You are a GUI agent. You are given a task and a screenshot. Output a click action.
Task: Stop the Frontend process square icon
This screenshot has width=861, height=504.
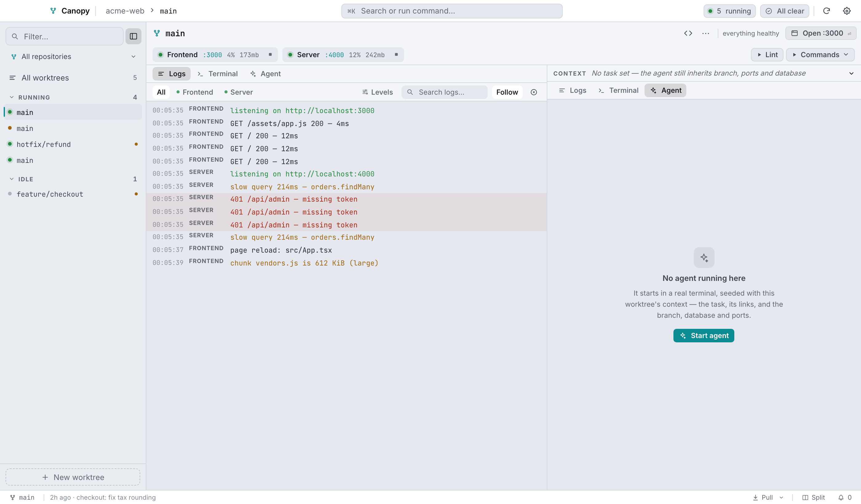coord(270,55)
